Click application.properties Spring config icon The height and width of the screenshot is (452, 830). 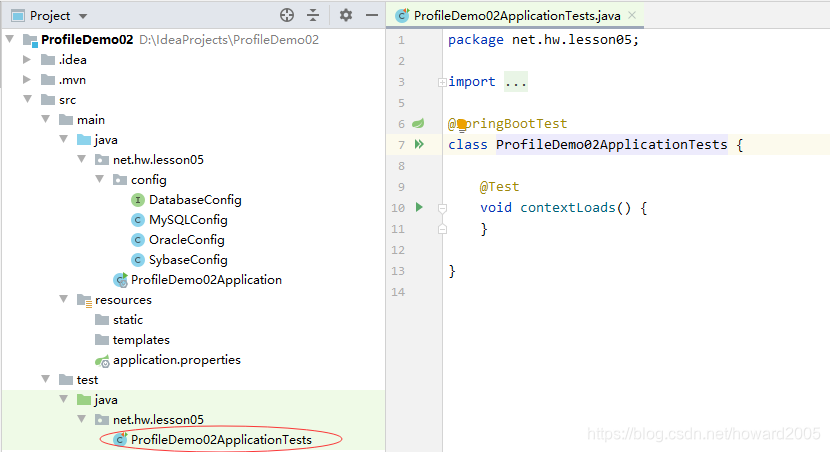click(x=102, y=361)
